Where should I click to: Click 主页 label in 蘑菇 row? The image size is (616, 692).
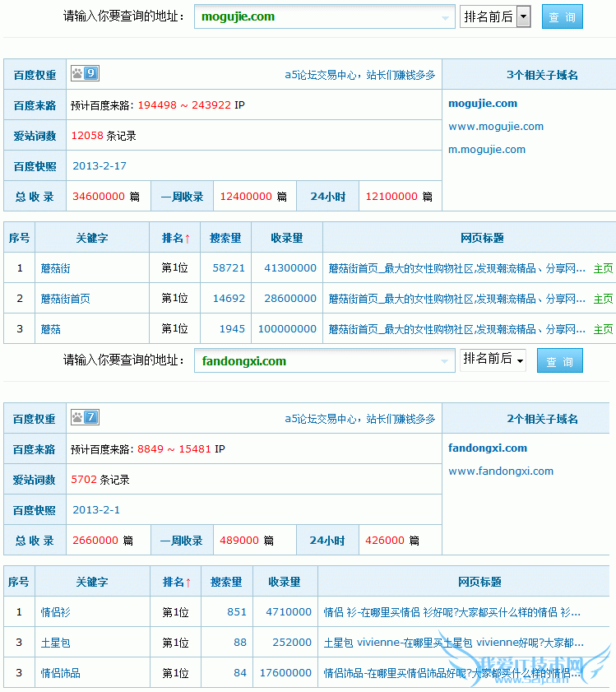[603, 329]
